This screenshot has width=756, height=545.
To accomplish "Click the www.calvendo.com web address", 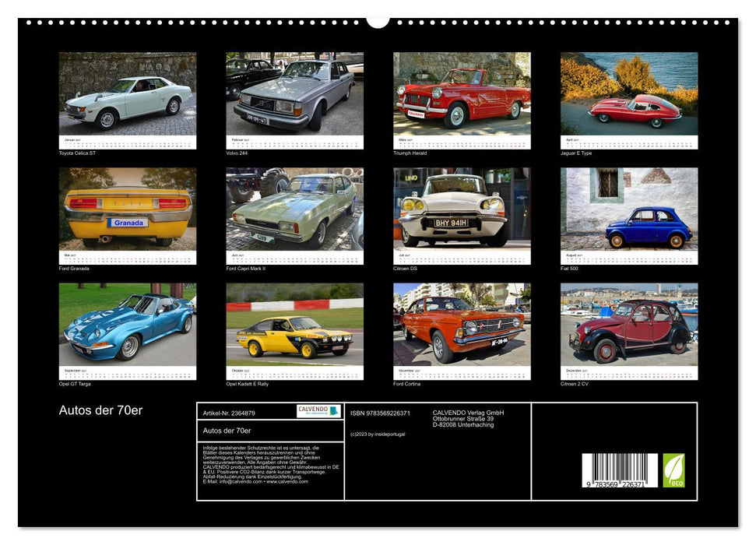I will pyautogui.click(x=287, y=481).
